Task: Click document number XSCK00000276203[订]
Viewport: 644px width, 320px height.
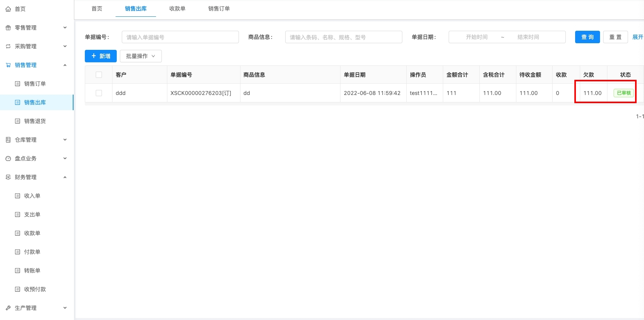Action: (x=201, y=93)
